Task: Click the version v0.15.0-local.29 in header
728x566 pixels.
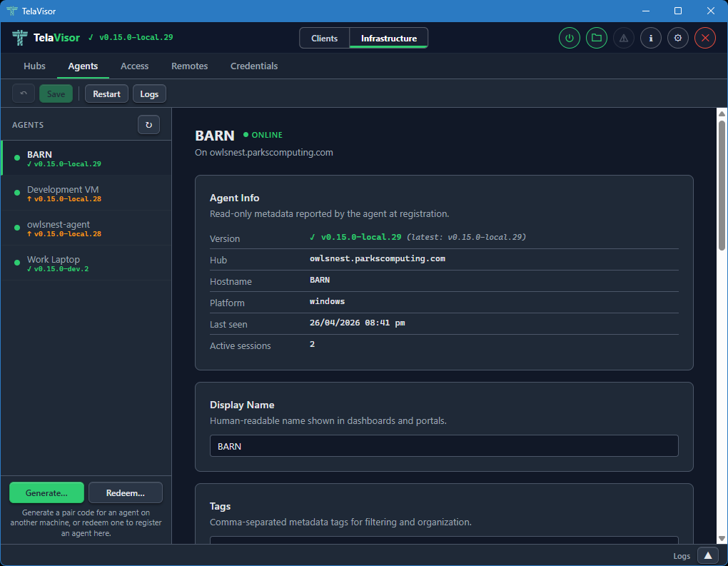Action: pos(136,37)
